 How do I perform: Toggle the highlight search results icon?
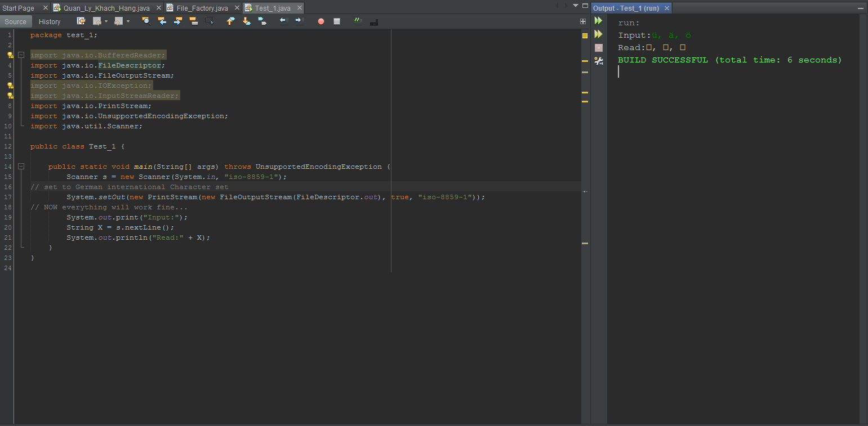[x=194, y=21]
